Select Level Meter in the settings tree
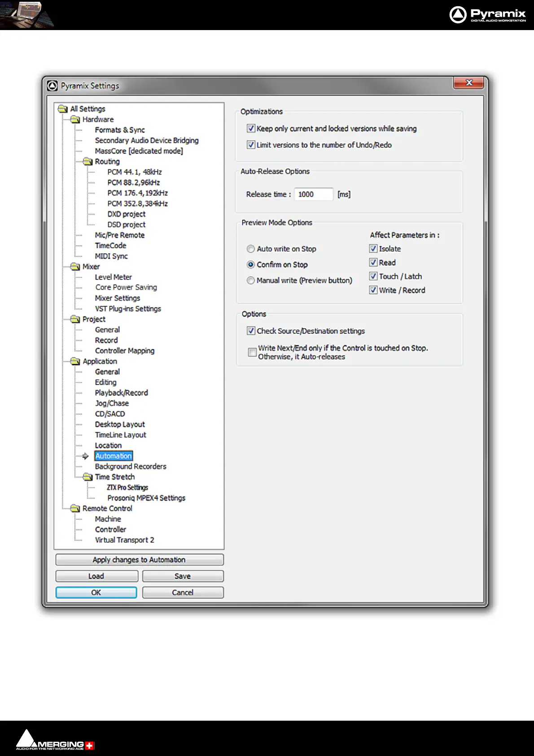The image size is (534, 756). tap(113, 277)
